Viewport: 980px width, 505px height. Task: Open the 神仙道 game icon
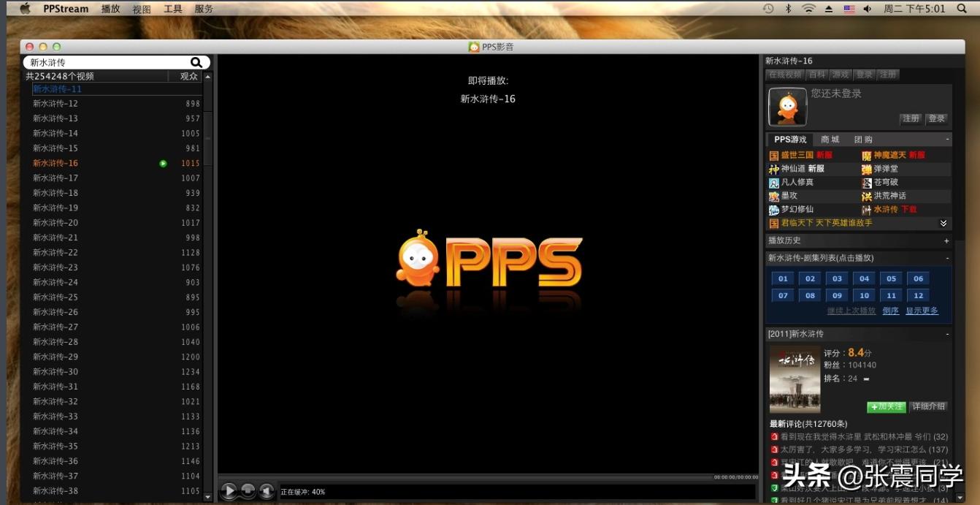coord(774,169)
